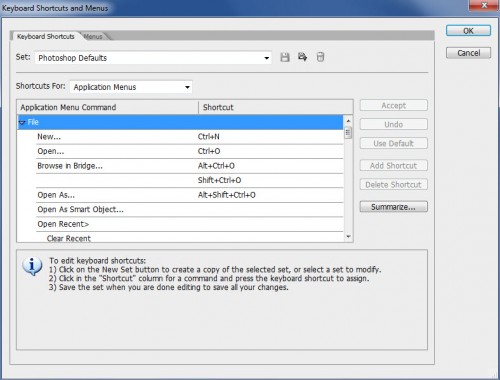Viewport: 500px width, 380px height.
Task: Click the scrollbar down arrow in command list
Action: (x=348, y=237)
